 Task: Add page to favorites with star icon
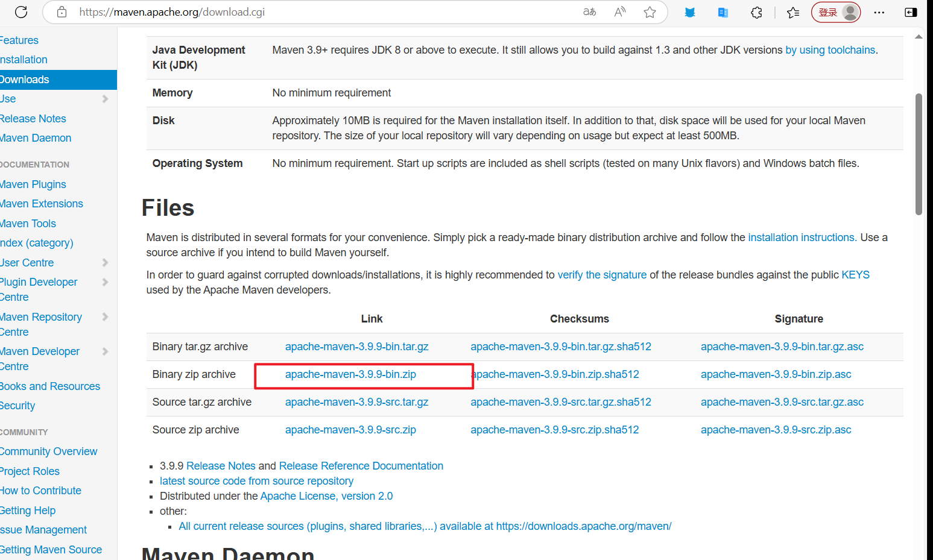(x=650, y=12)
